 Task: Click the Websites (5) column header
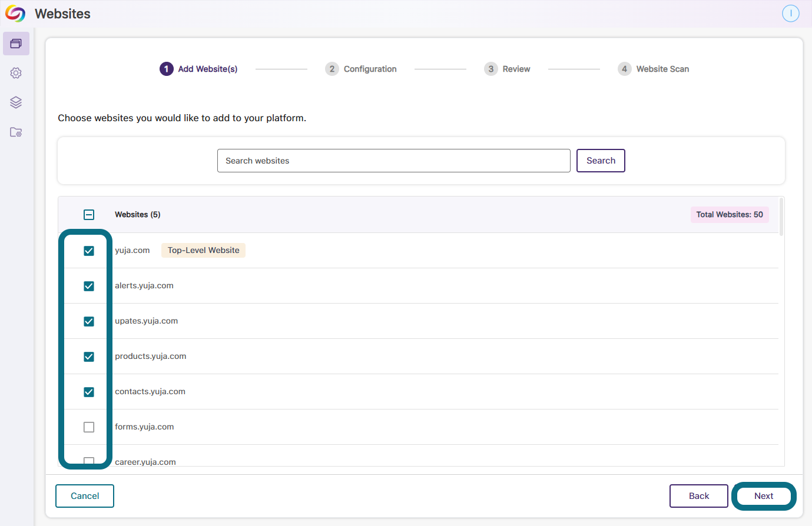[138, 215]
